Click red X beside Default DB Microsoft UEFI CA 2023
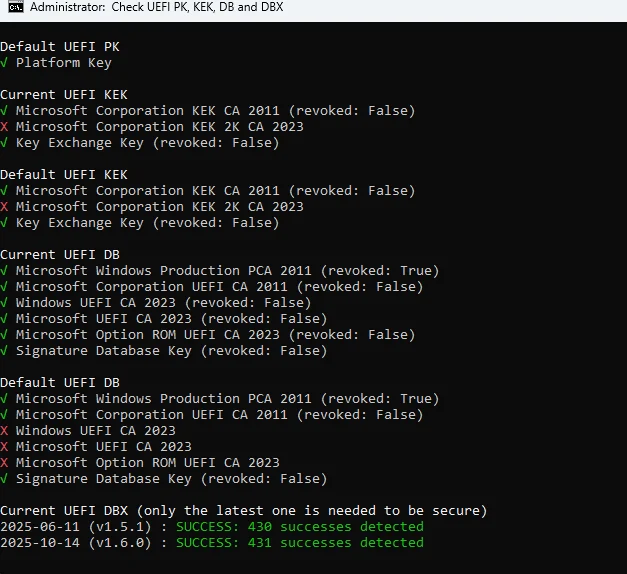This screenshot has height=574, width=627. point(4,447)
